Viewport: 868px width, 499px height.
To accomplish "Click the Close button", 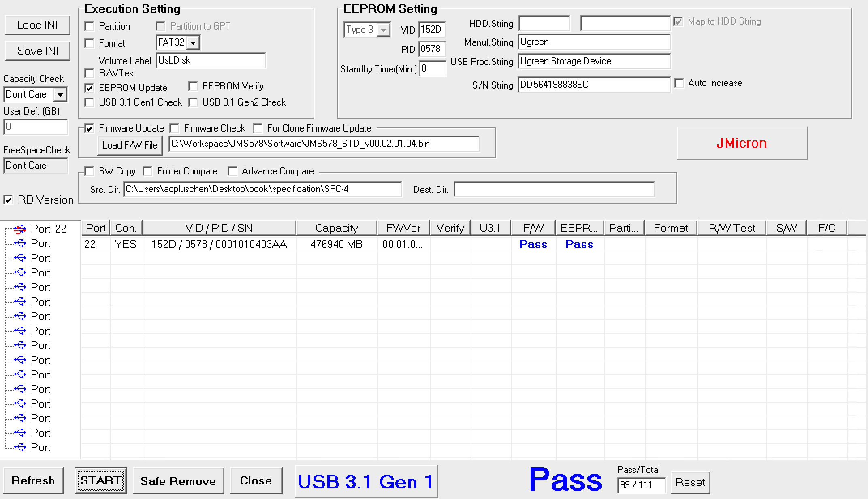I will pos(256,481).
